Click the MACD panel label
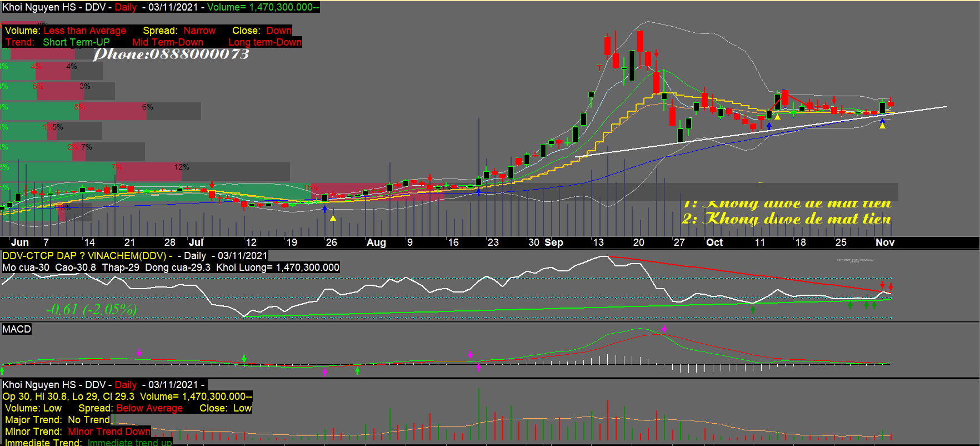The width and height of the screenshot is (980, 446). (17, 329)
